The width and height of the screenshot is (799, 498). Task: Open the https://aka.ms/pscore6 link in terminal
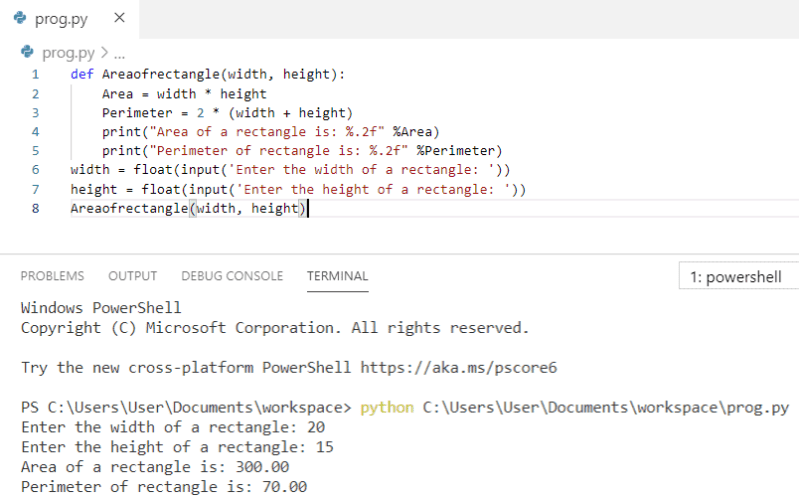459,368
